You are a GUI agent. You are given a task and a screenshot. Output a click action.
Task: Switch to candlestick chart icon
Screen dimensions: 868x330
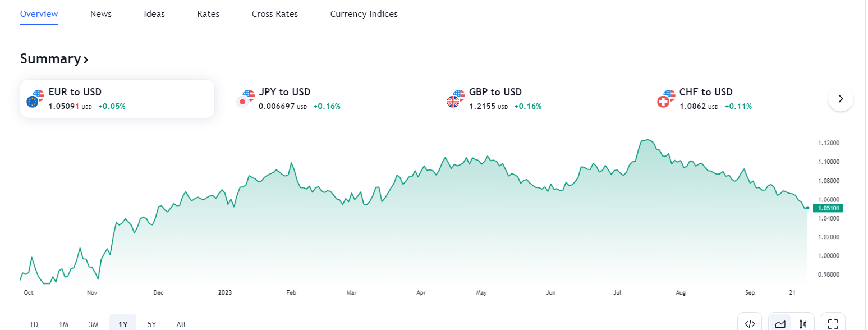[803, 323]
